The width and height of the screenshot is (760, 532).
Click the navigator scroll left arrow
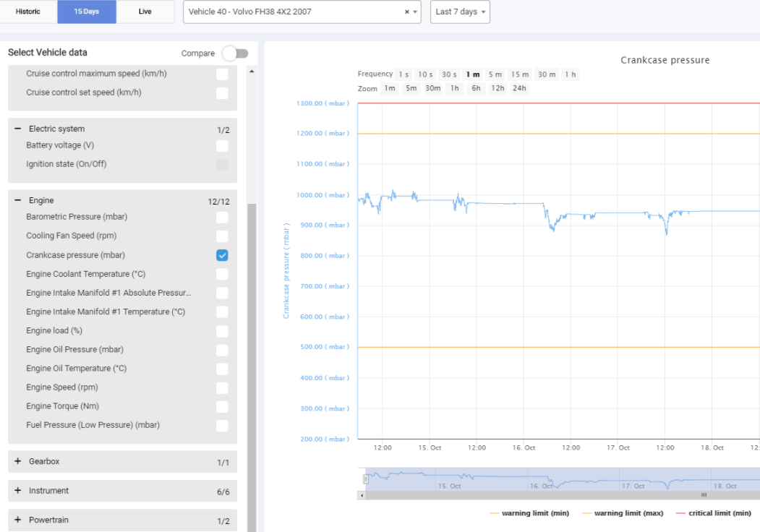362,495
